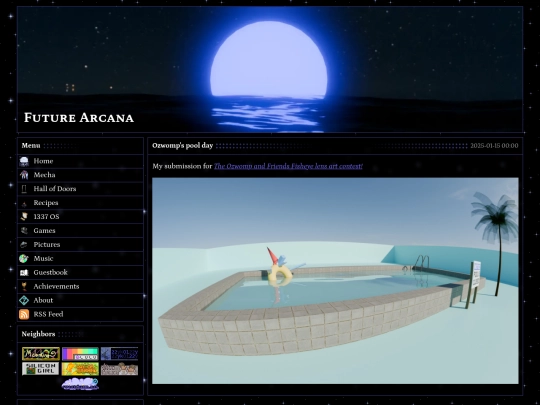Open the Ozwomp pool render image
The image size is (540, 405).
(x=335, y=281)
